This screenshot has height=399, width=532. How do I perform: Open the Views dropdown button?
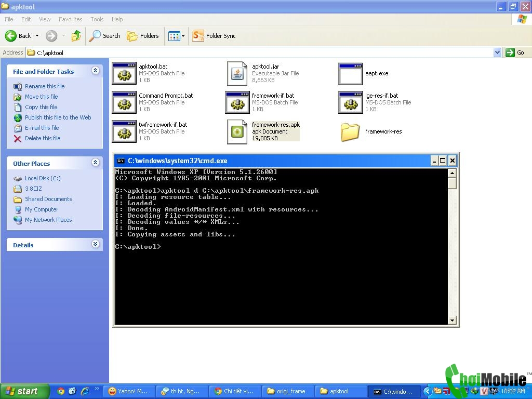(177, 36)
